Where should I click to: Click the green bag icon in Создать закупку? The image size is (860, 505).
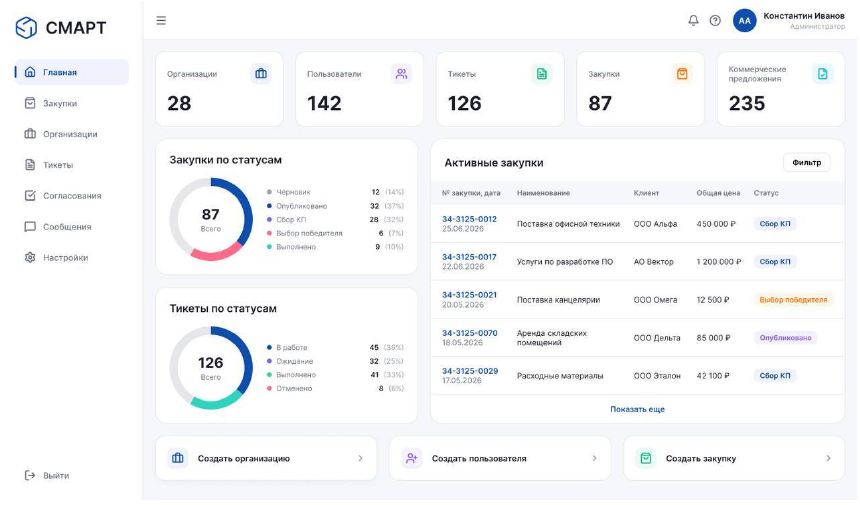(x=647, y=459)
